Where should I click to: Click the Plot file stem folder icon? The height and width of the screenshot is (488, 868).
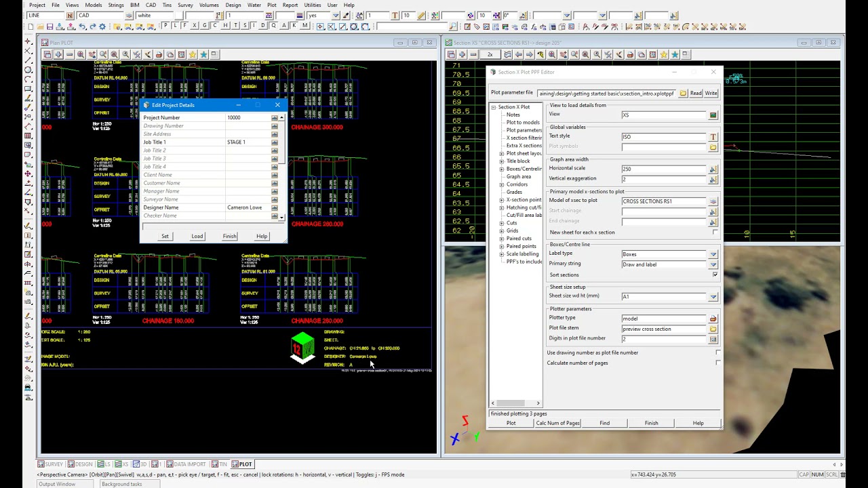click(x=713, y=329)
